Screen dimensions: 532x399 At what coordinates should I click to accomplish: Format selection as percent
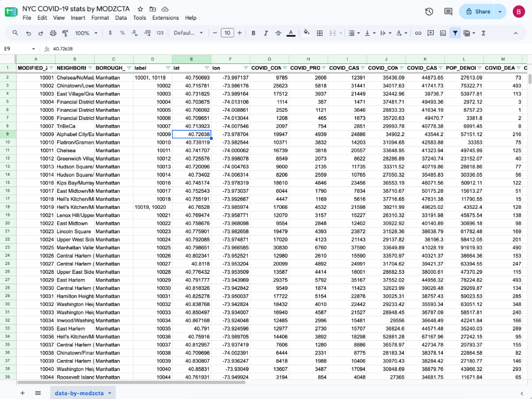(x=123, y=33)
